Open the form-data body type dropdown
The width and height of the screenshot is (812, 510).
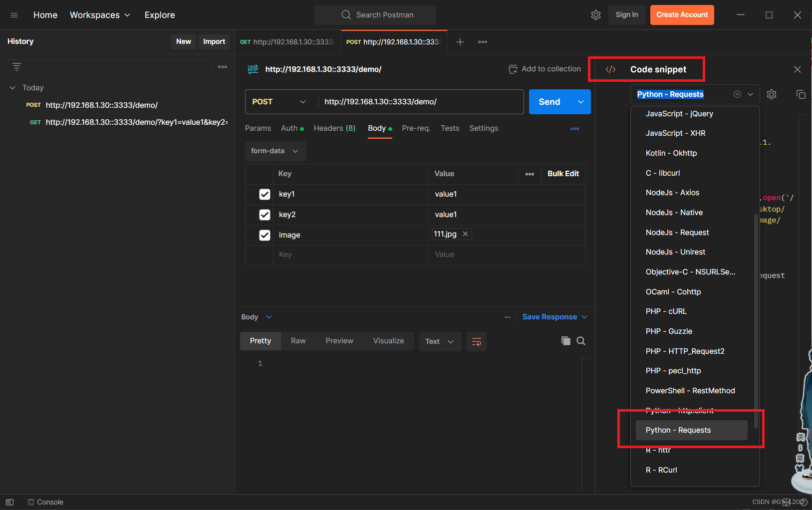click(275, 151)
